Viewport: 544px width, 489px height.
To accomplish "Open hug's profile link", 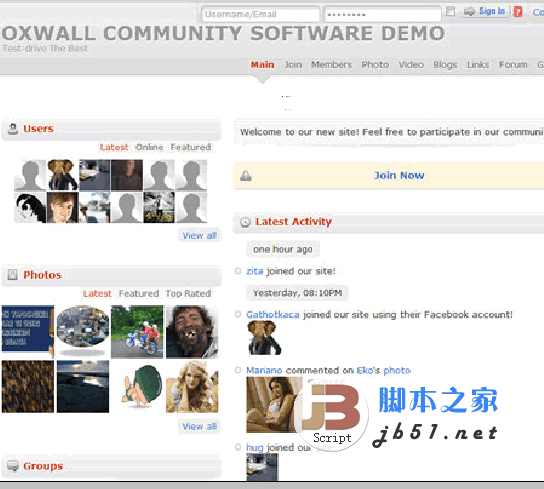I will coord(255,448).
